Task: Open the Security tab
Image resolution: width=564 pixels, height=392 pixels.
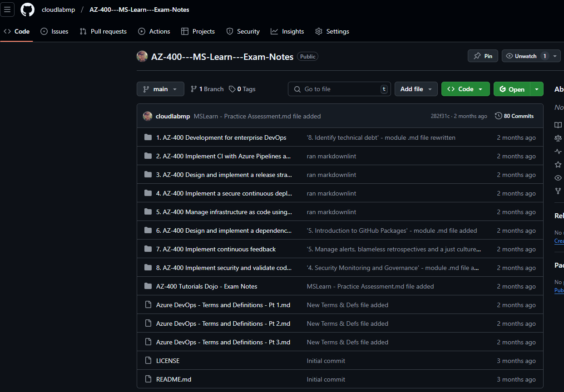Action: pos(243,31)
